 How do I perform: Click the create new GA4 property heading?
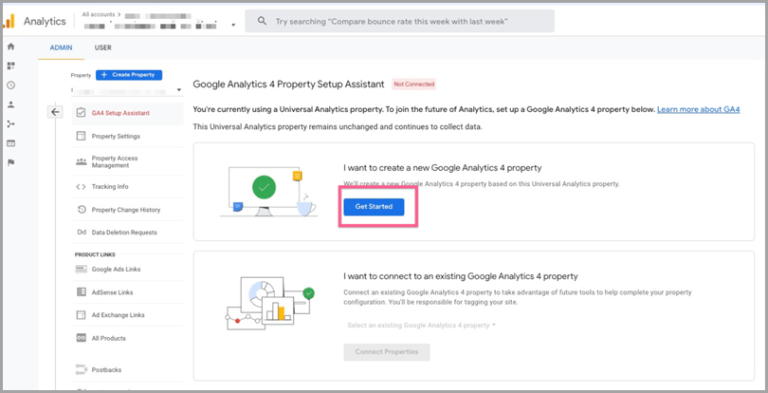(442, 168)
